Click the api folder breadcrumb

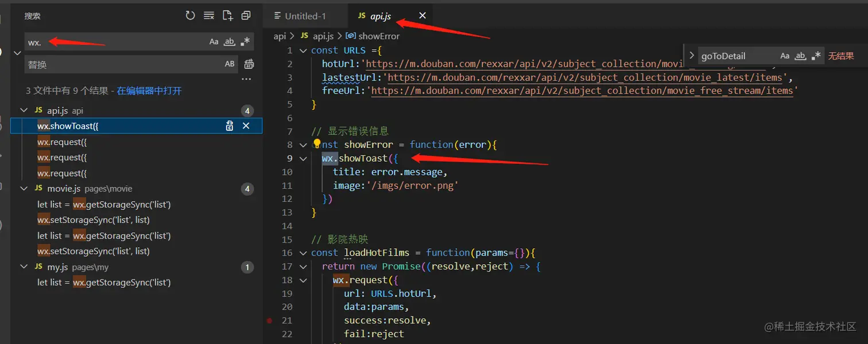pos(280,36)
